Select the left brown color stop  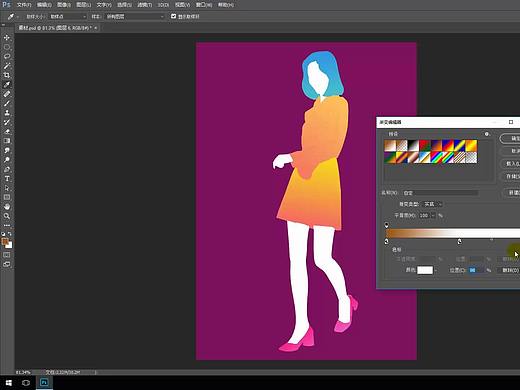(x=386, y=241)
